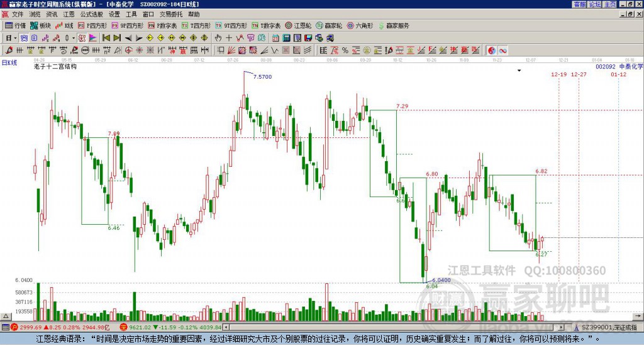Expand the candlestick style dropdown arrow
Image resolution: width=644 pixels, height=345 pixels.
click(74, 38)
